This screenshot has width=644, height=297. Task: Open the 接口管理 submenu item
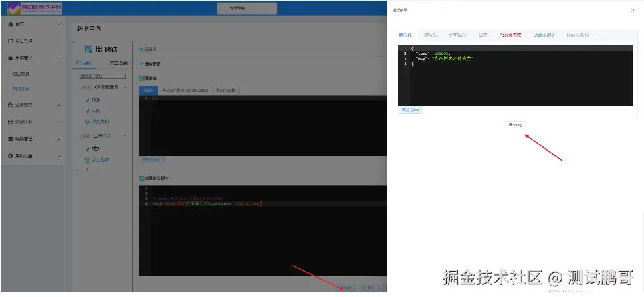coord(21,74)
